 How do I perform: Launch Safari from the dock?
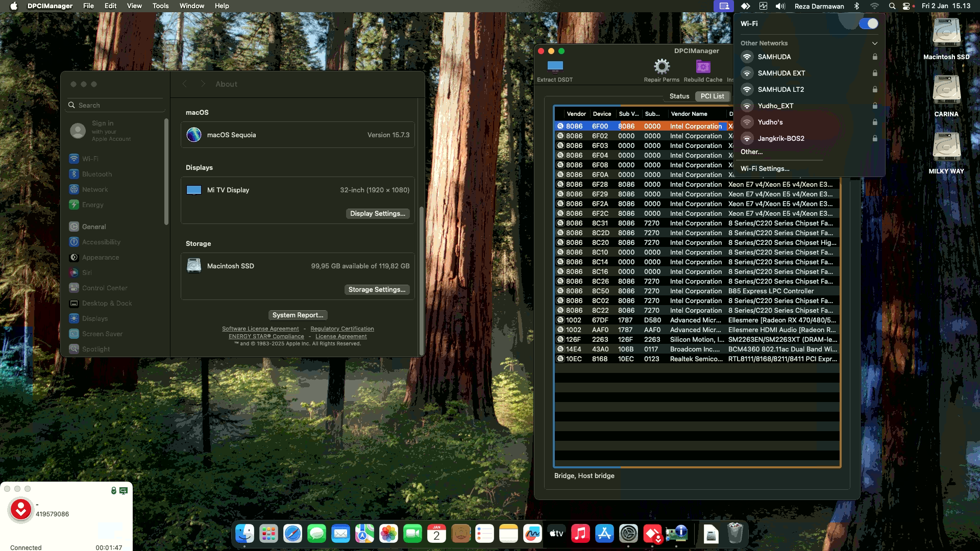(x=292, y=534)
